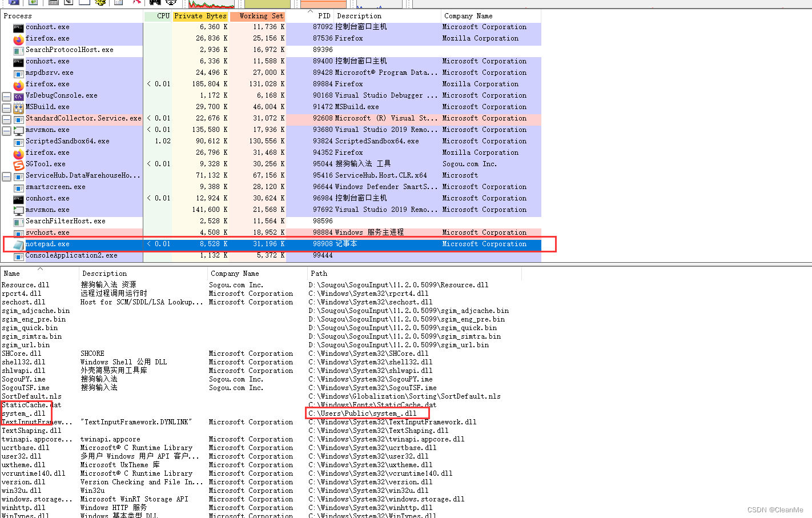The width and height of the screenshot is (812, 518).
Task: Collapse the ServiceHub.DataWarehouseHost tree node
Action: [6, 176]
